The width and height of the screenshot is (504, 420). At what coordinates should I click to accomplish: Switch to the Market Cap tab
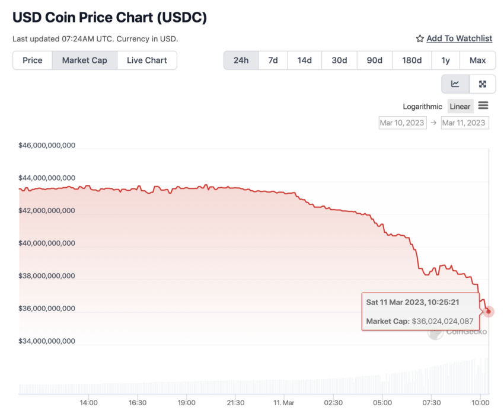tap(85, 60)
